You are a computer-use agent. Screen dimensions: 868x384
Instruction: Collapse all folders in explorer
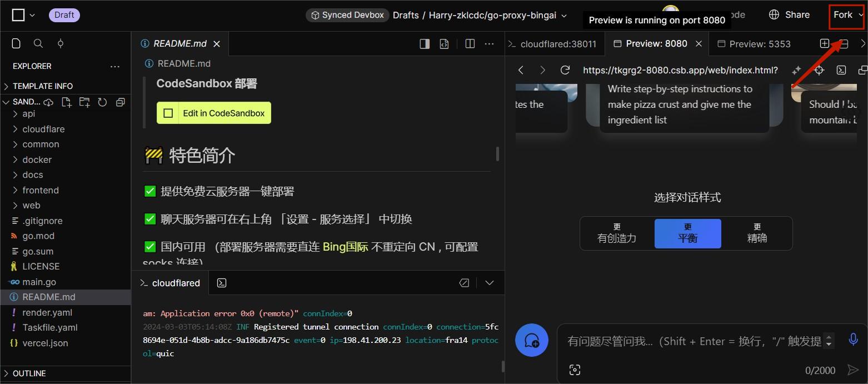click(x=121, y=102)
